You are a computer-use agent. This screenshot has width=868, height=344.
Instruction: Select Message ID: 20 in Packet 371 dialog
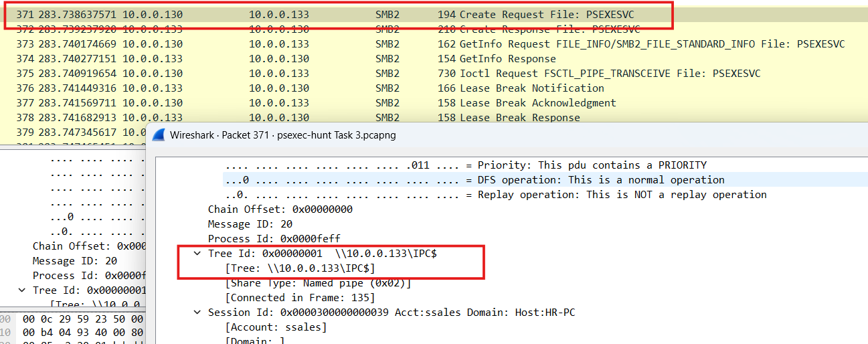coord(250,224)
